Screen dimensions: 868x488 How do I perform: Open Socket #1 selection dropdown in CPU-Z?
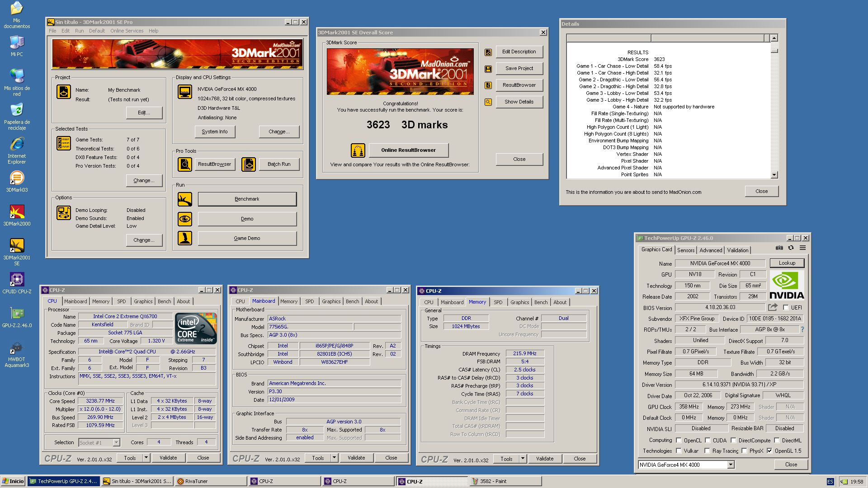(x=116, y=443)
